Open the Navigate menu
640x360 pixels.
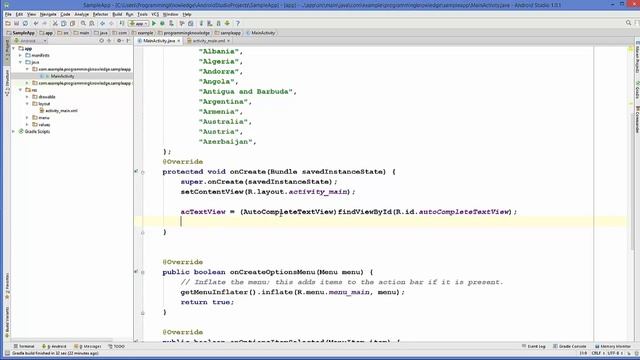(x=48, y=14)
